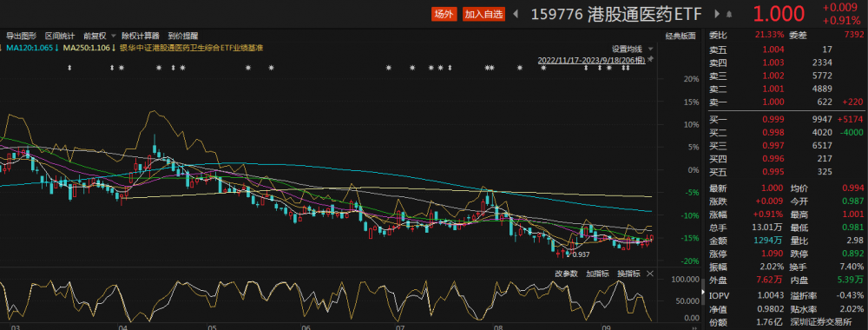Select the 卖一 1.000 order row

tap(786, 102)
